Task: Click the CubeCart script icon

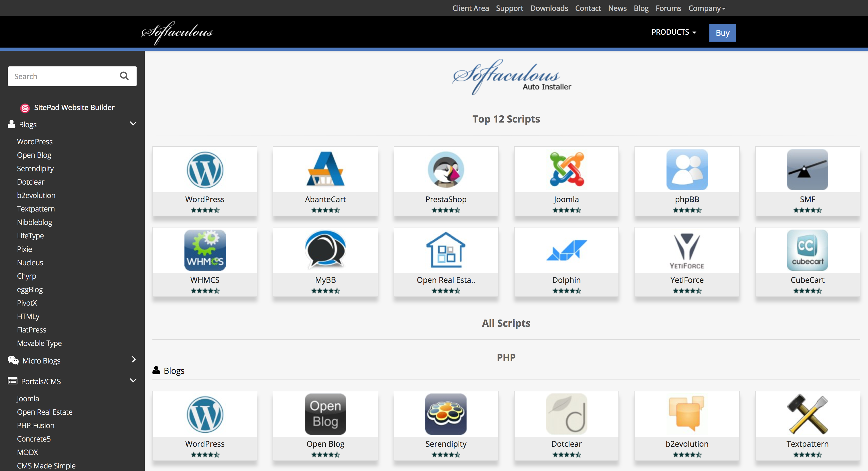Action: [807, 250]
